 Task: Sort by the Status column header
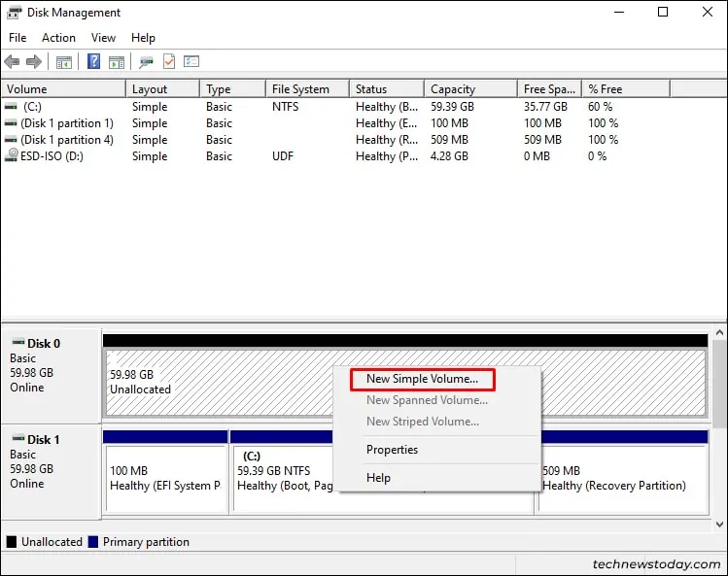tap(386, 88)
